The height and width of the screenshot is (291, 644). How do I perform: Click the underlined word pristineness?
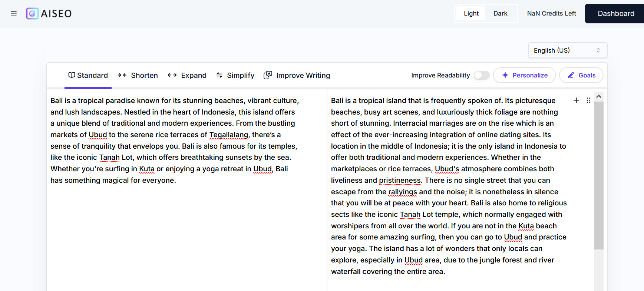pyautogui.click(x=400, y=180)
